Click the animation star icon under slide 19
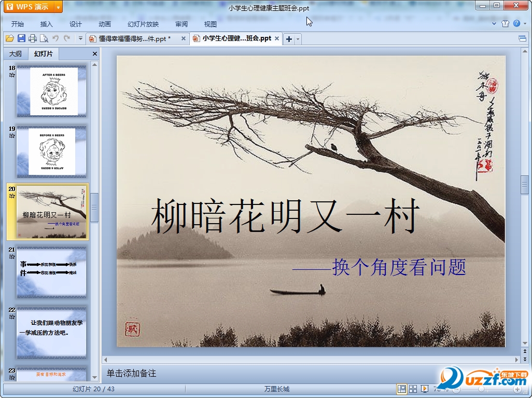532x398 pixels. (12, 135)
